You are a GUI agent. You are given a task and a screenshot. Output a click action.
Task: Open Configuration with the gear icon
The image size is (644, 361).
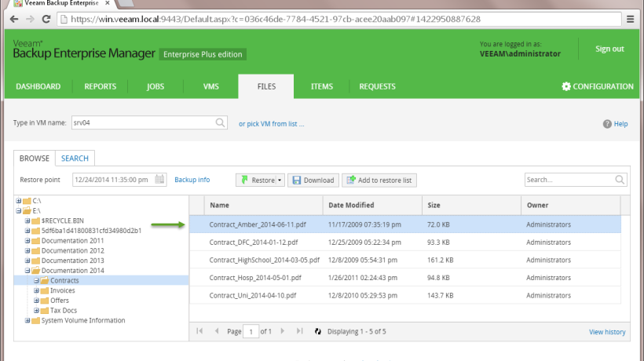[565, 86]
